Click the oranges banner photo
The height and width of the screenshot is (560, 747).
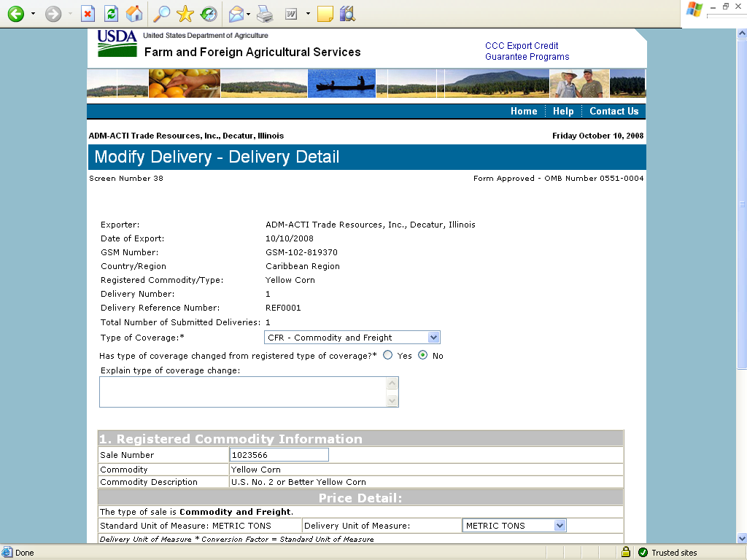[x=185, y=83]
